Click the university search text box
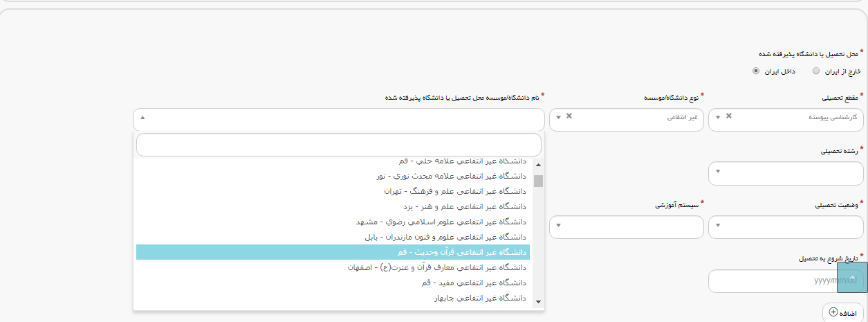Viewport: 868px width, 322px height. pos(339,145)
